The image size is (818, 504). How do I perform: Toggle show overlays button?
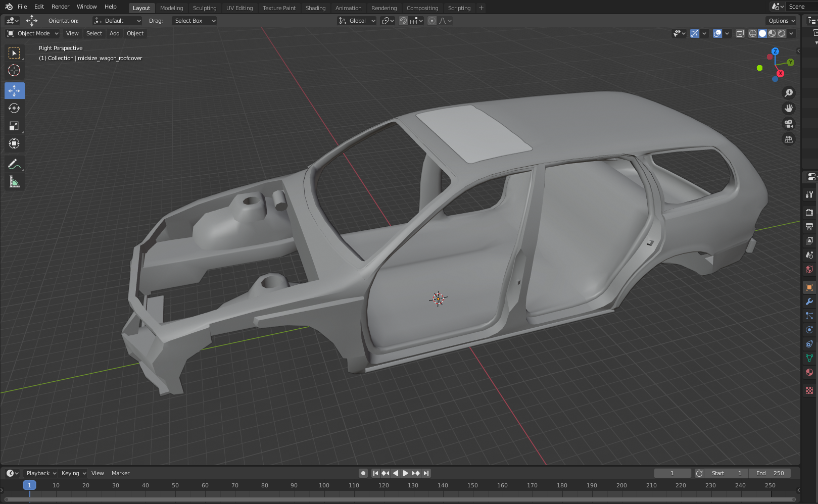(717, 33)
